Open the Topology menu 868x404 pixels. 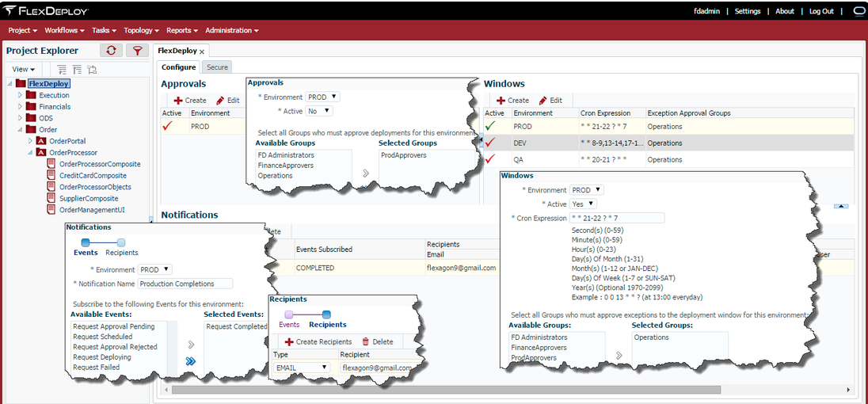click(141, 30)
